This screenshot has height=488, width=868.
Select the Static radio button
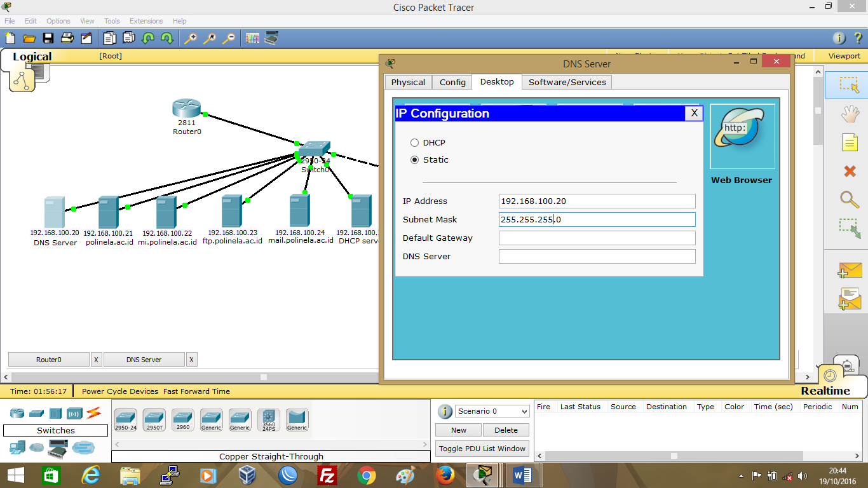click(415, 160)
